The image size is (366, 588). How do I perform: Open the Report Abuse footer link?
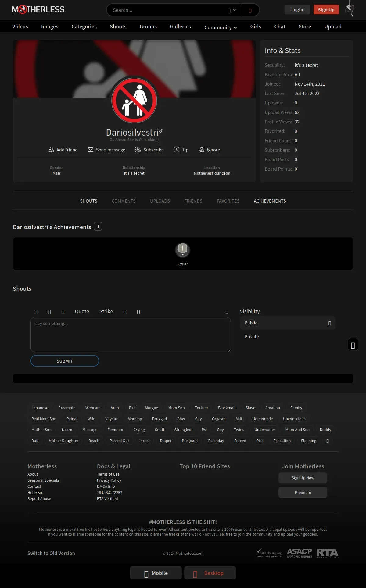coord(39,499)
